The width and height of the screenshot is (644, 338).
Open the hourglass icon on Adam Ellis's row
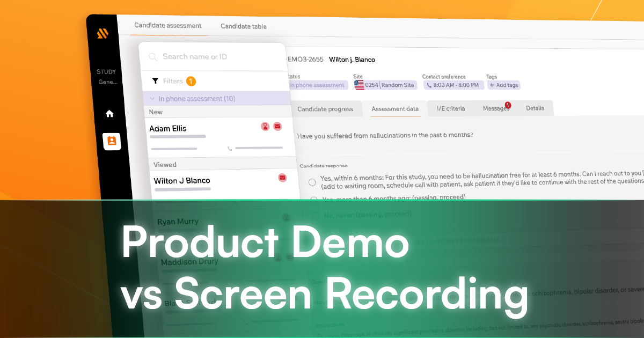[x=265, y=127]
